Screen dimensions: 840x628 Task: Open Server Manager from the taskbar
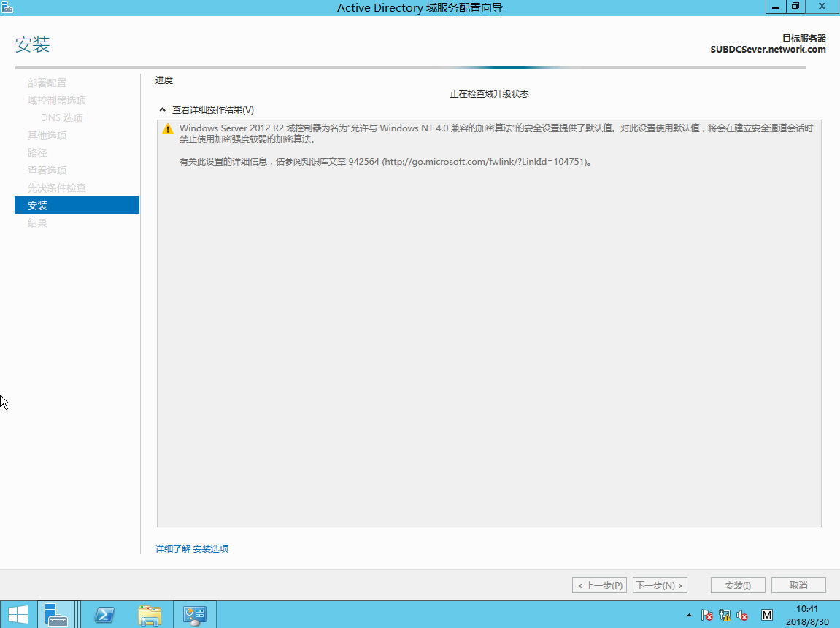tap(55, 615)
